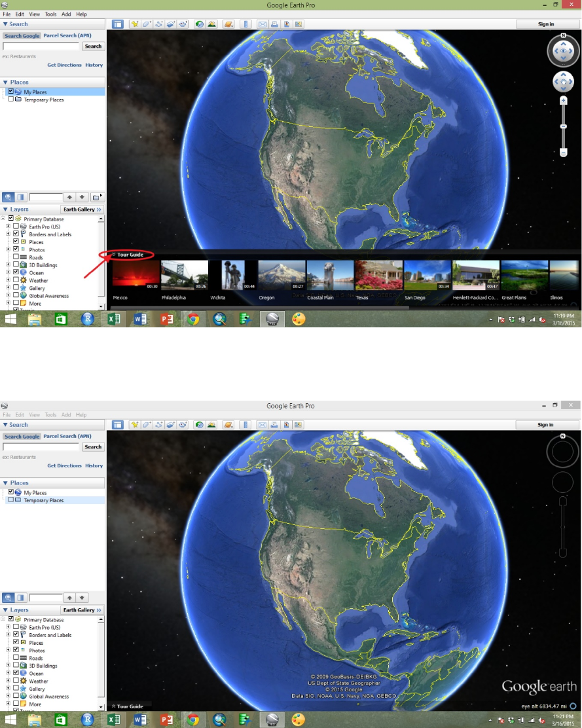The width and height of the screenshot is (582, 728).
Task: Check Temporary Places checkbox in upper screenshot
Action: pyautogui.click(x=11, y=100)
